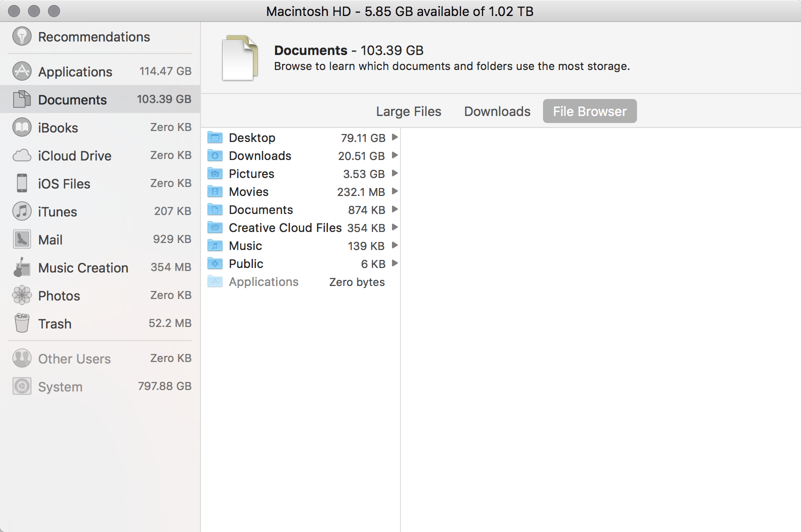Expand the Desktop folder arrow
801x532 pixels.
395,137
